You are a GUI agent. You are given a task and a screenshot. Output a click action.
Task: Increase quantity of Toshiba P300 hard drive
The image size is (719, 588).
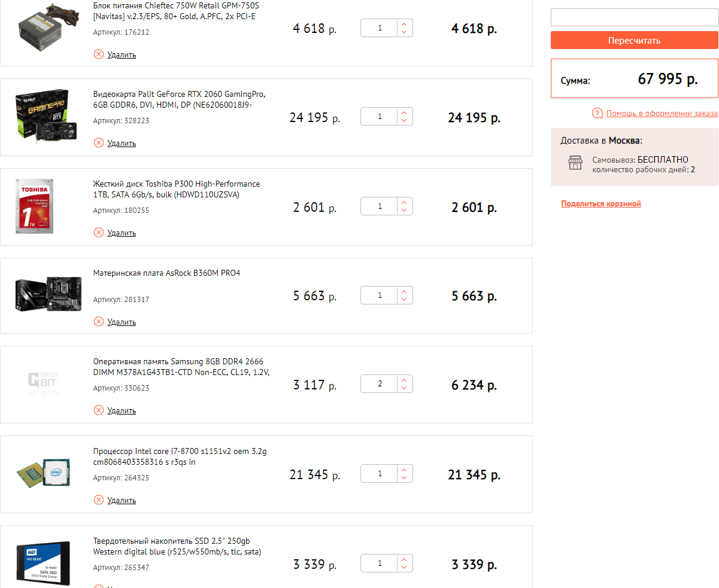(x=404, y=202)
